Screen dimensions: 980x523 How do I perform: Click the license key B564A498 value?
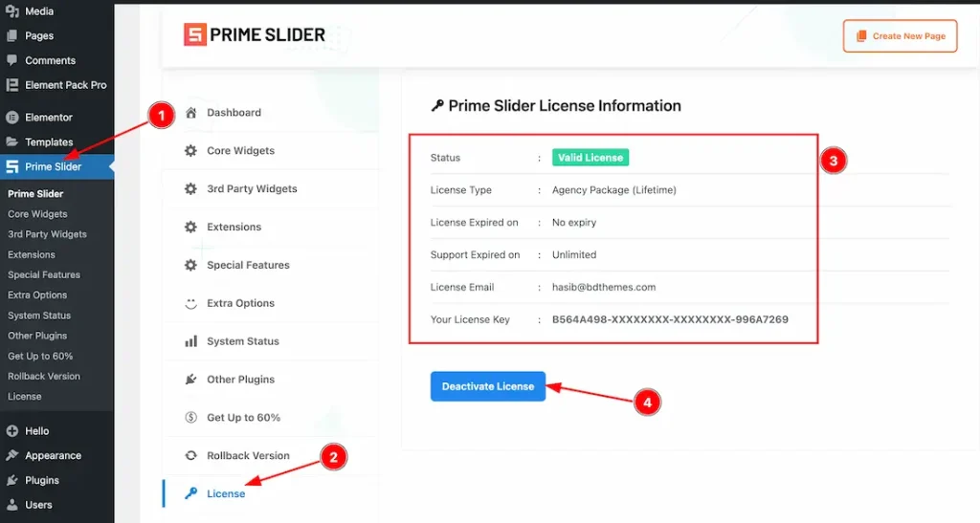coord(670,319)
